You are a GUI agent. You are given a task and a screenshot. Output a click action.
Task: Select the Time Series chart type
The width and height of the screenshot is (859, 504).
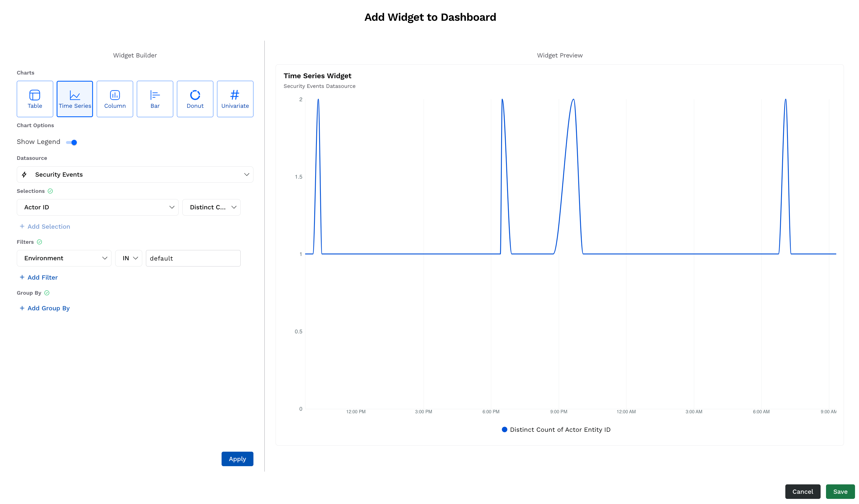(x=75, y=99)
